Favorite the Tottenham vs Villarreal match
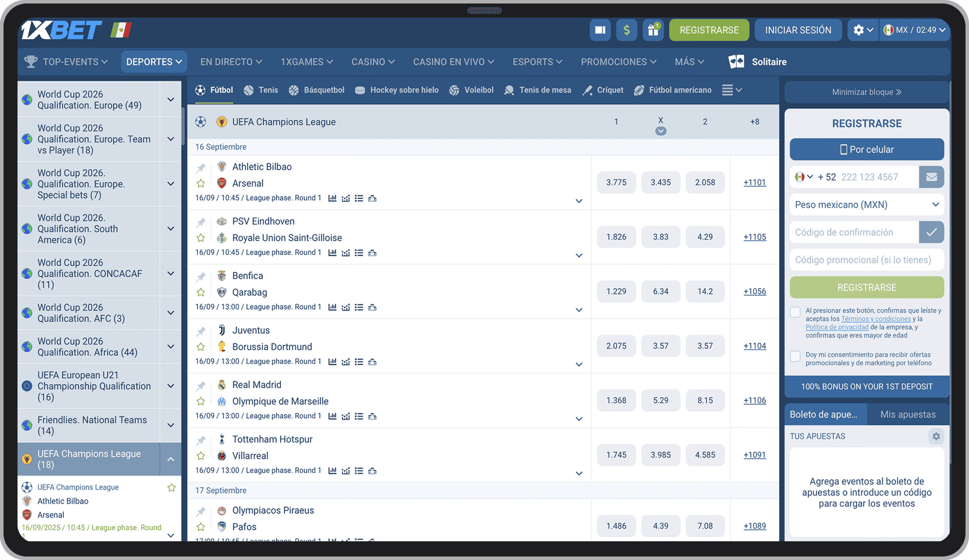The image size is (969, 560). click(201, 456)
